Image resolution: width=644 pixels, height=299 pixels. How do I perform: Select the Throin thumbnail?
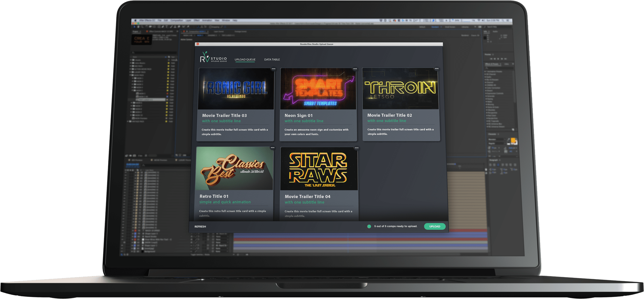click(400, 89)
